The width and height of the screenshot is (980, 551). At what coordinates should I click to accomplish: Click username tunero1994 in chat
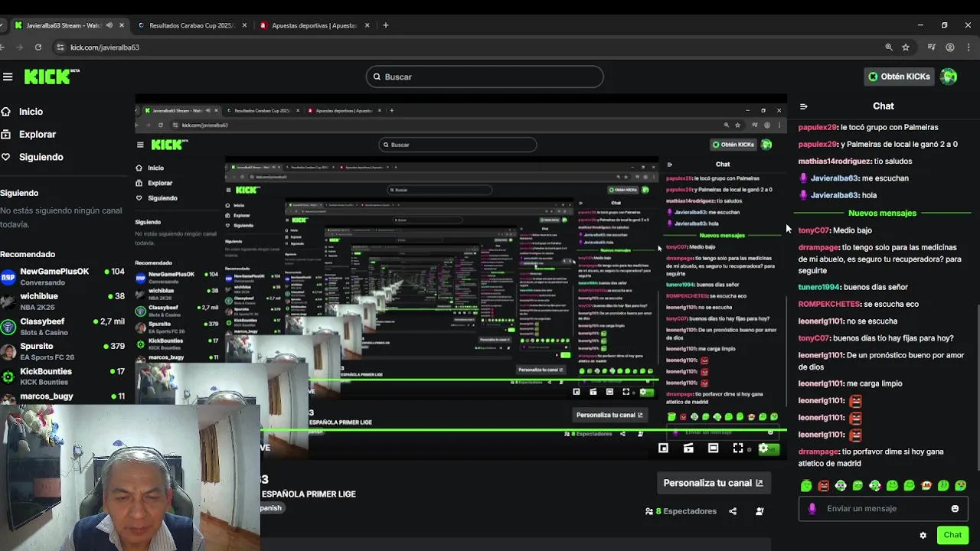pyautogui.click(x=819, y=287)
